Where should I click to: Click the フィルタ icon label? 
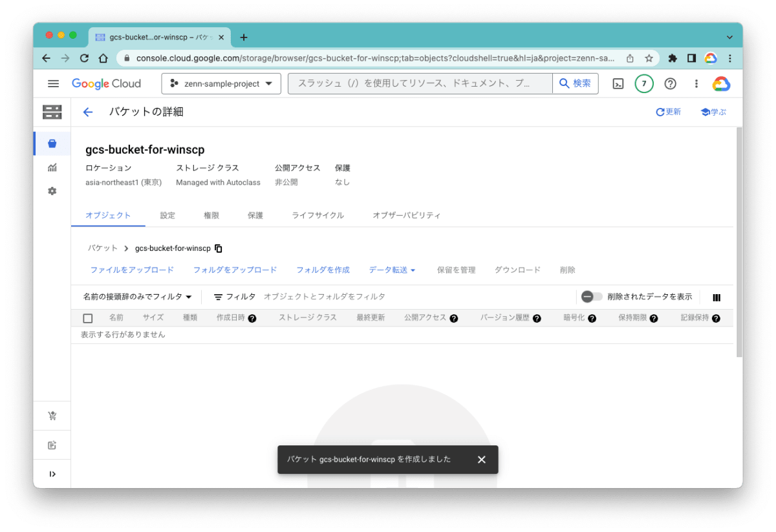(235, 297)
